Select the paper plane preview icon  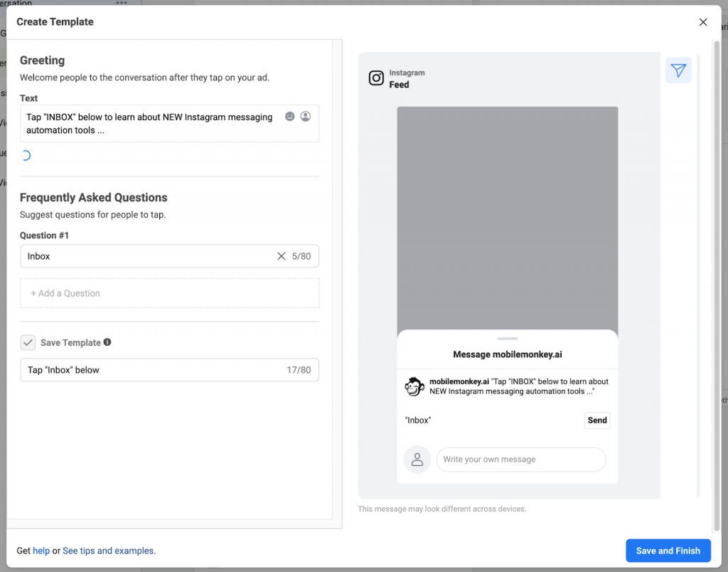click(x=678, y=70)
